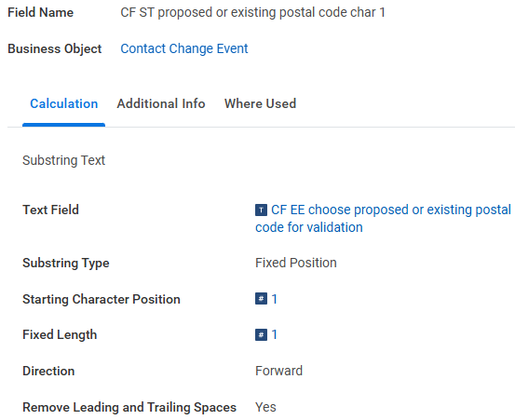Click the Business Object label
Viewport: 515px width, 420px height.
55,49
